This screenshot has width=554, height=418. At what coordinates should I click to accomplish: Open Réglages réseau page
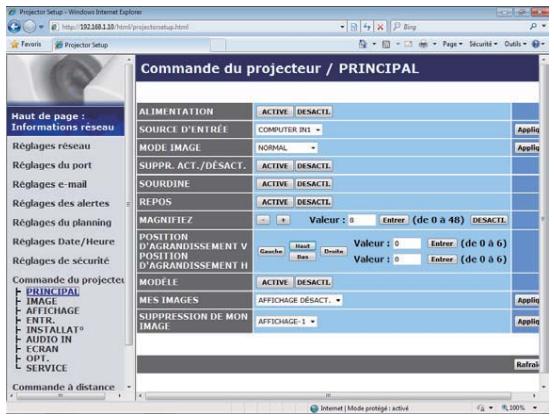tap(51, 146)
